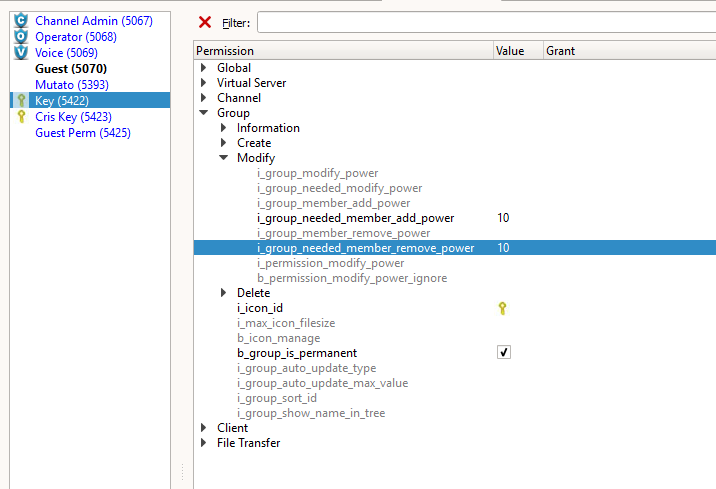Click the key icon beside Cris Key

(x=20, y=116)
